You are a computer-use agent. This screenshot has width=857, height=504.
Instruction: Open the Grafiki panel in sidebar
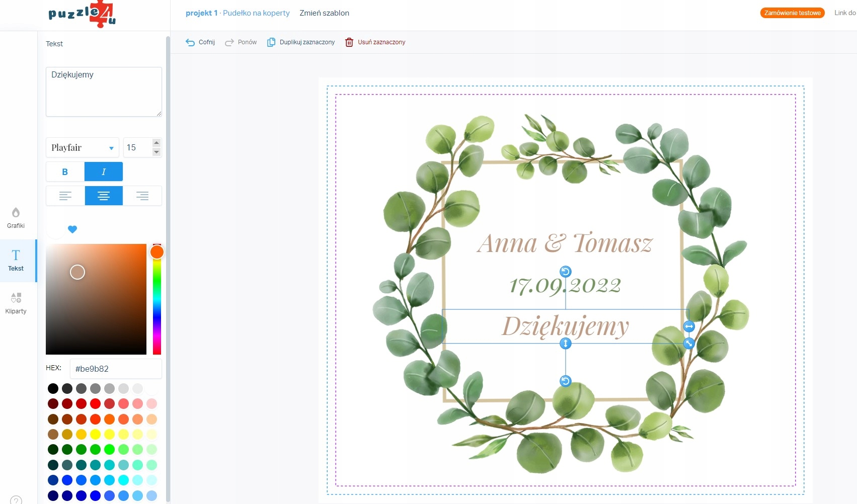[16, 218]
